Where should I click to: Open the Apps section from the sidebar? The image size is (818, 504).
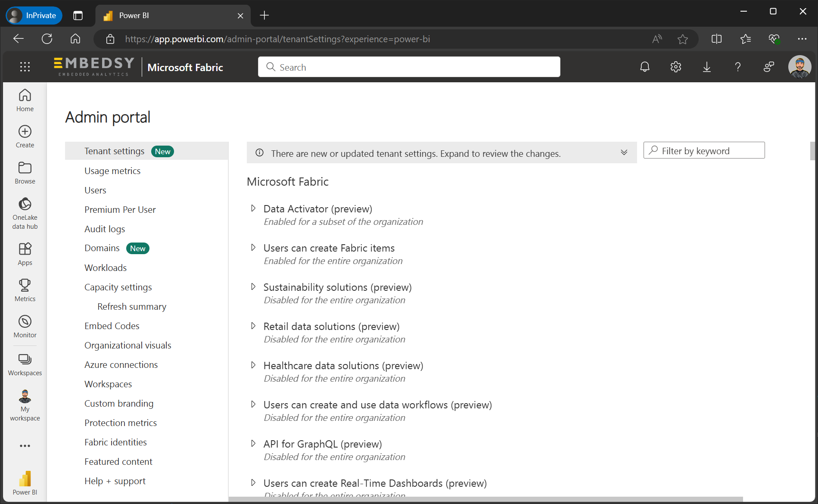click(25, 254)
